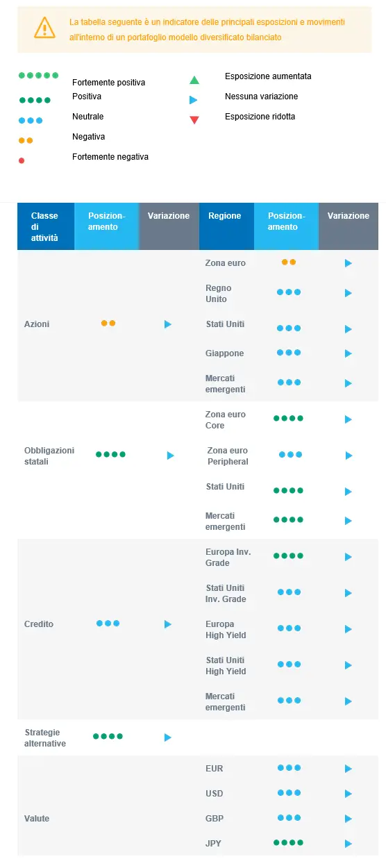
Task: Click the red Fortemente negativa dot
Action: (22, 160)
